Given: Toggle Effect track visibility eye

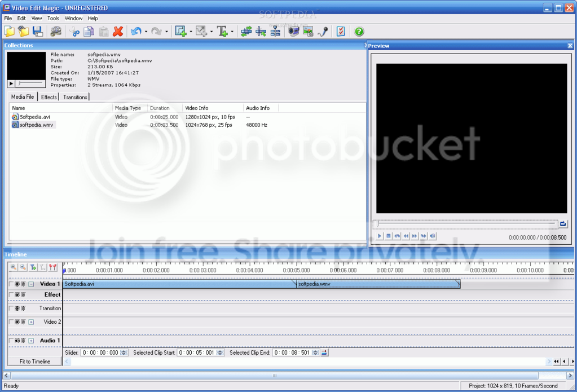Looking at the screenshot, I should click(x=17, y=295).
